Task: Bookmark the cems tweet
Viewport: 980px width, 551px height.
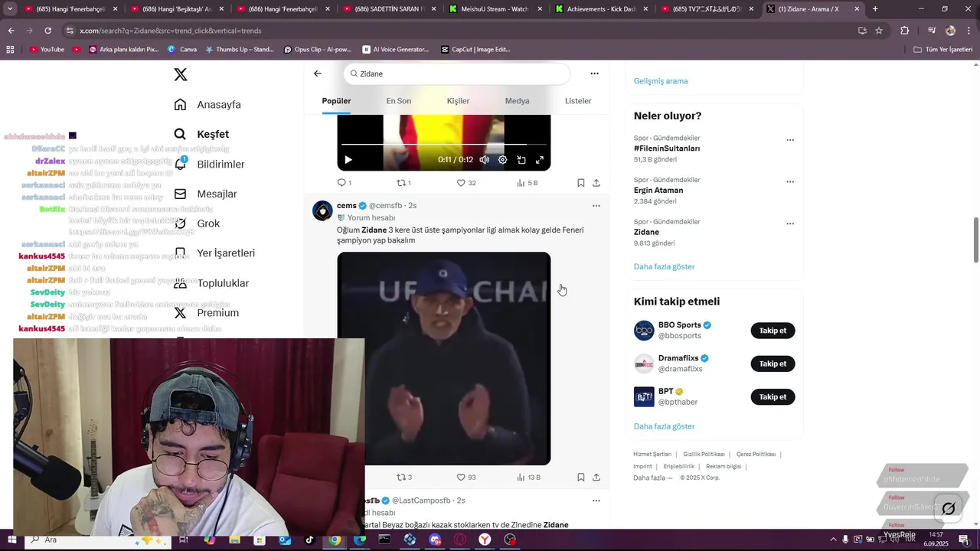Action: click(581, 478)
